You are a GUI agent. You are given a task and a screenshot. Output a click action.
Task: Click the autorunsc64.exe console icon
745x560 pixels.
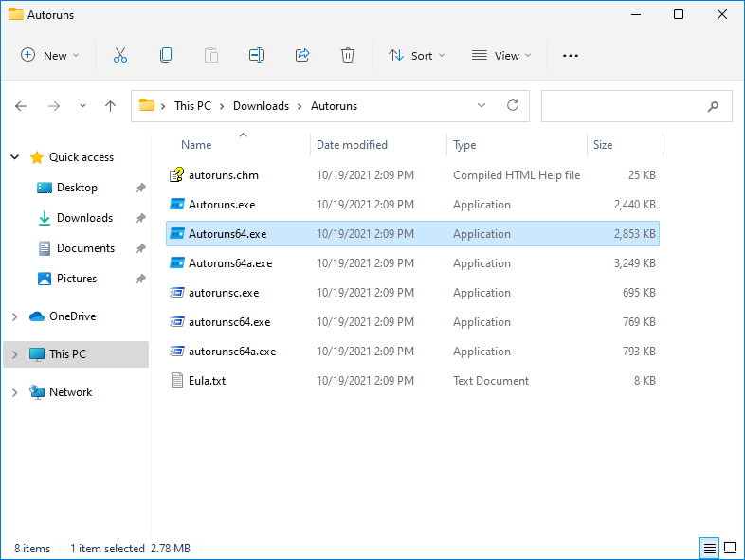pos(176,322)
